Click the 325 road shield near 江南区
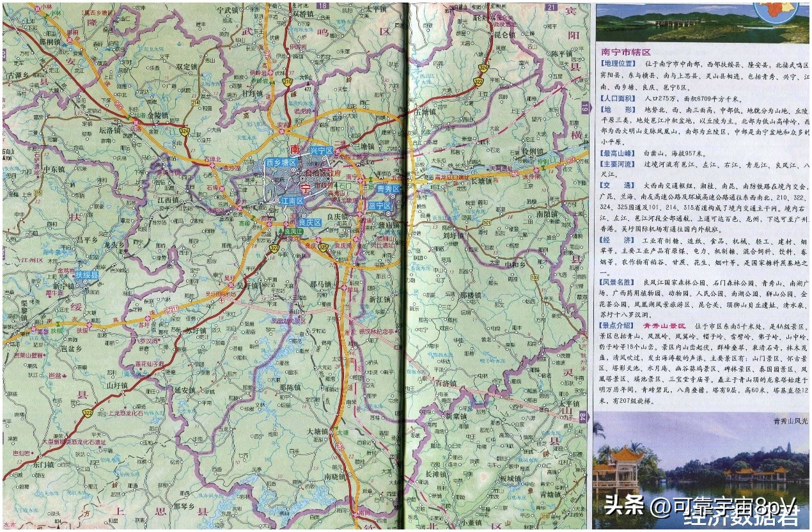812x532 pixels. point(324,247)
